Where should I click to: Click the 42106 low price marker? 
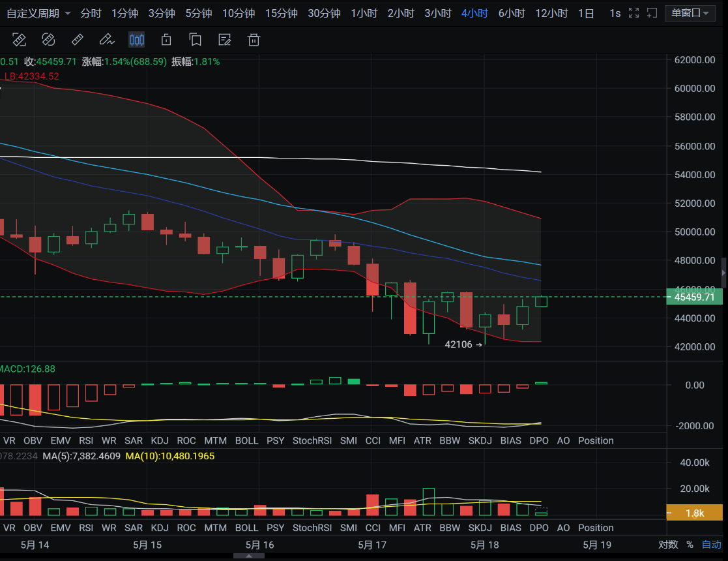(463, 344)
